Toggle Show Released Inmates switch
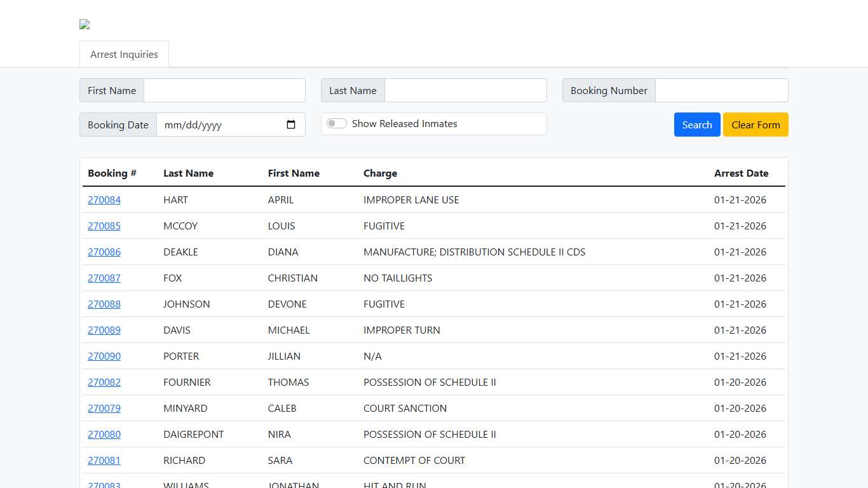This screenshot has height=488, width=868. click(337, 124)
